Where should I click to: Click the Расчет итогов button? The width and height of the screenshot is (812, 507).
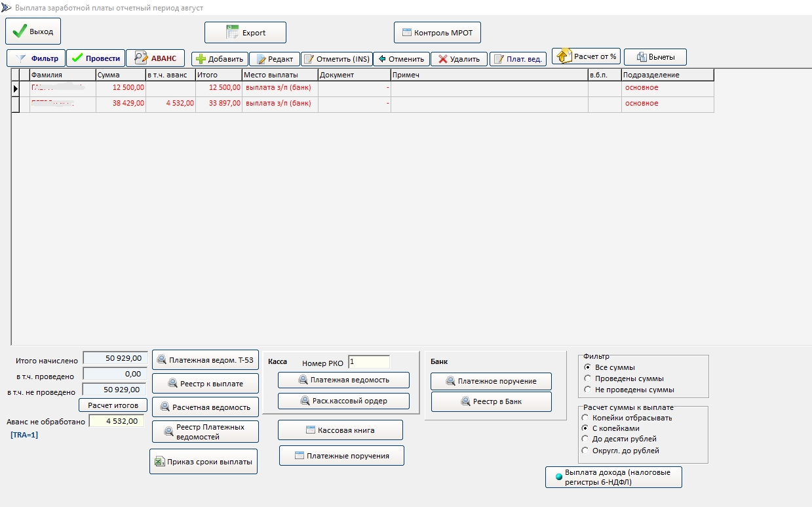(113, 405)
